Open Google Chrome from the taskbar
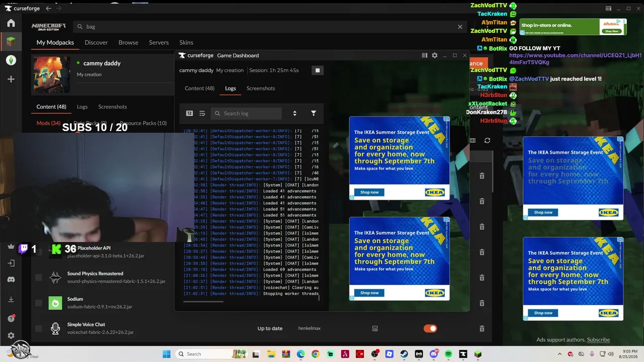Viewport: 644px width, 362px height. coord(315,354)
